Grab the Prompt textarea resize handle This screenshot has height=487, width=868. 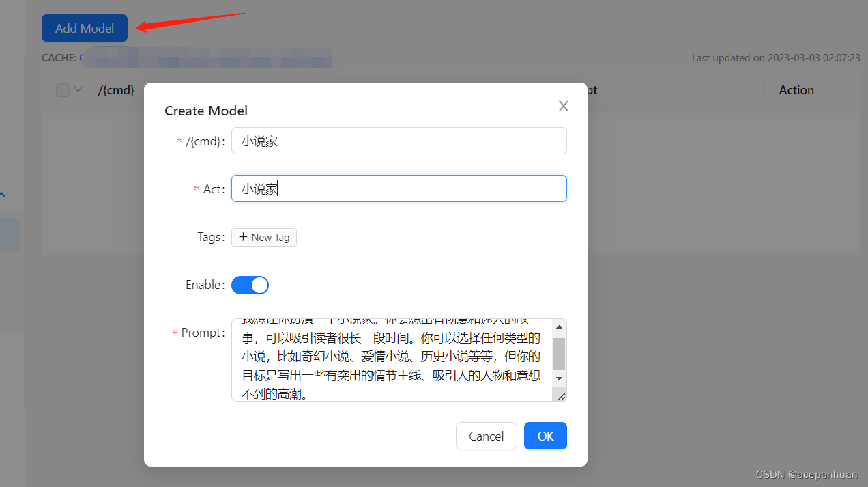point(561,395)
